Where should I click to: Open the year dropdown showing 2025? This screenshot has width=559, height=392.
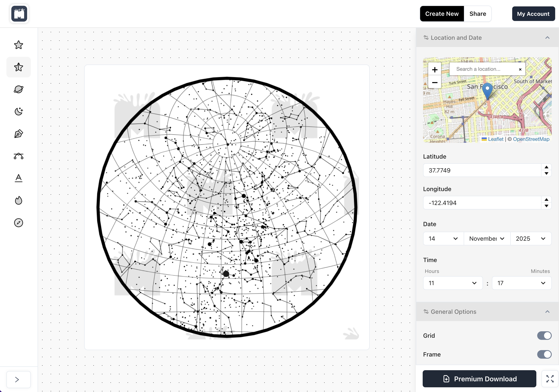coord(530,239)
